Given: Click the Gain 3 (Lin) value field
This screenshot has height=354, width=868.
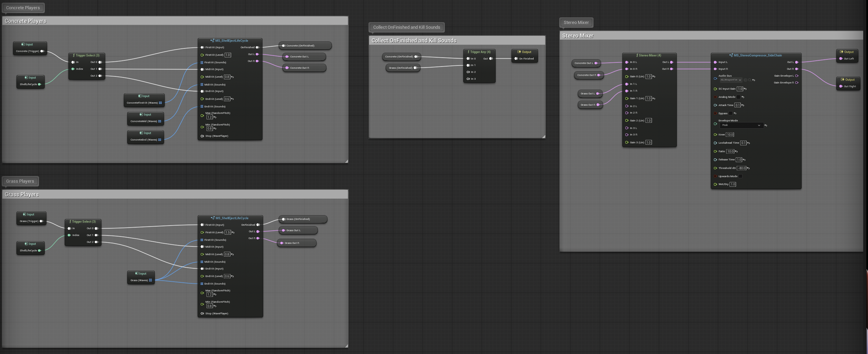Looking at the screenshot, I should pos(649,143).
